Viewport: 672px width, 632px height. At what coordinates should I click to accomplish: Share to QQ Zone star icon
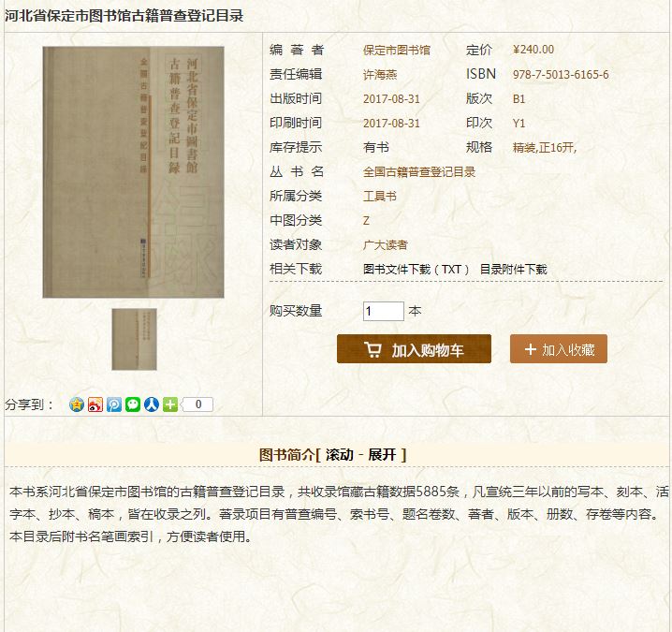[x=77, y=404]
